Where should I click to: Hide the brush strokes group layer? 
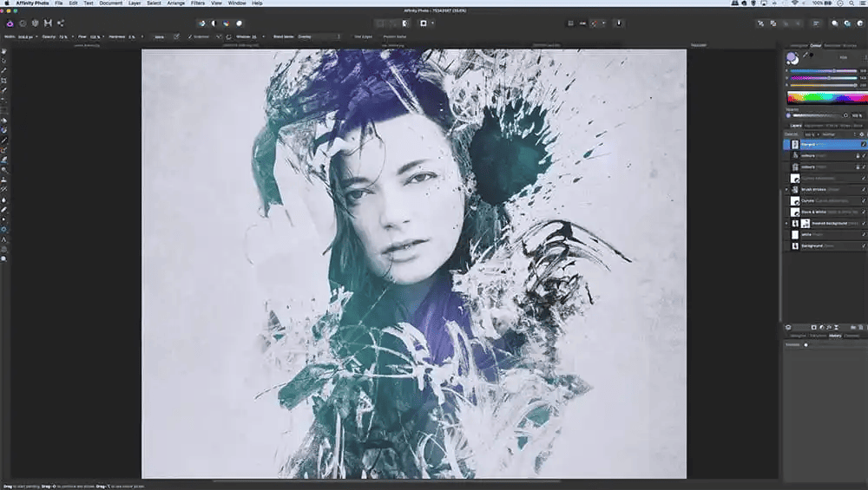click(863, 190)
